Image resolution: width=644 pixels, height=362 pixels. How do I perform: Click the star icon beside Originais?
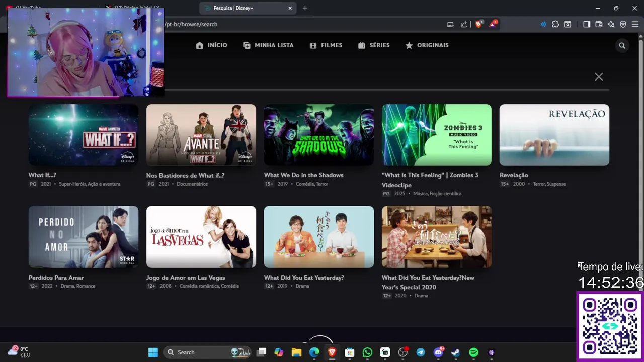tap(409, 45)
